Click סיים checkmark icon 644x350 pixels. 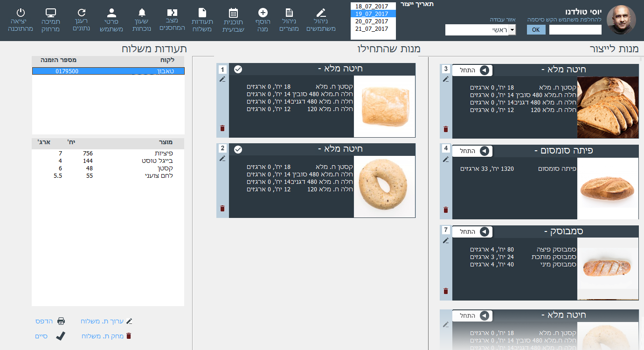tap(61, 336)
